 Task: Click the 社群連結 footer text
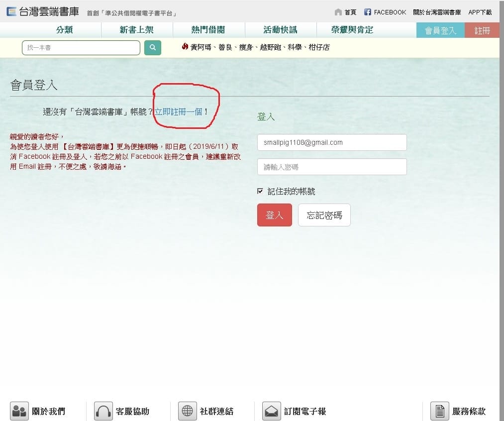coord(216,412)
